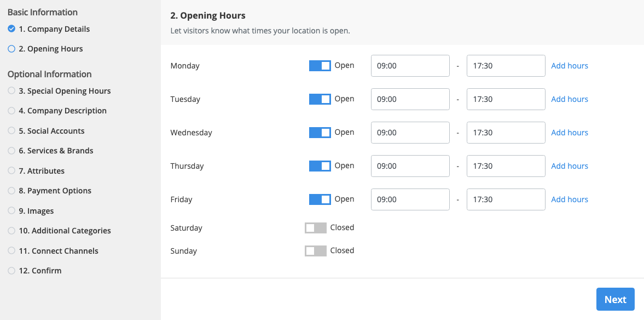
Task: Click Tuesday closing time field
Action: (x=506, y=99)
